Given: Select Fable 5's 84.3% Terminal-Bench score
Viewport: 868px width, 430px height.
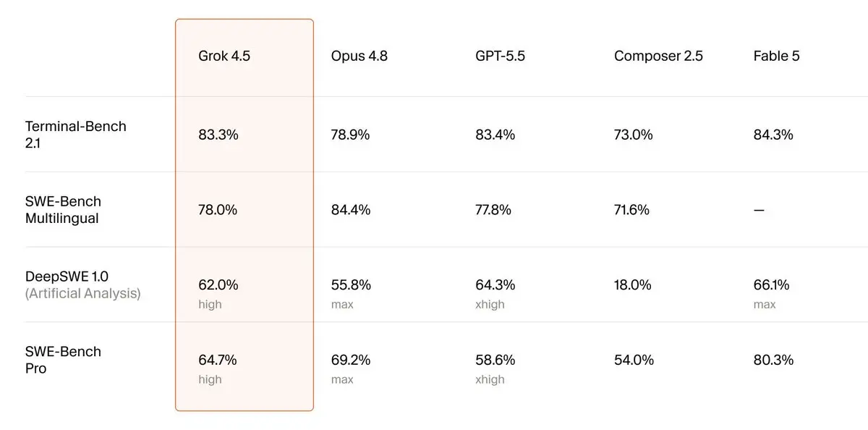Looking at the screenshot, I should (x=773, y=135).
